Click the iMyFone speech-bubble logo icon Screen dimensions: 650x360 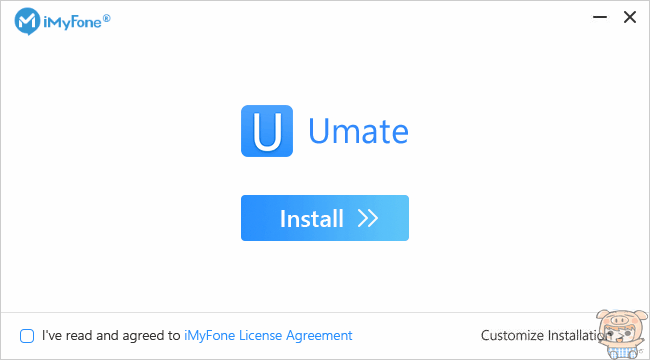[27, 22]
